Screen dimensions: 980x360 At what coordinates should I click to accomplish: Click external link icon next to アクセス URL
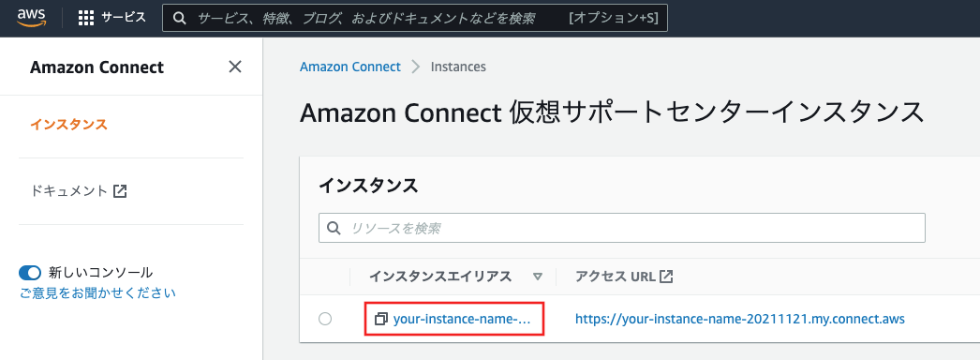(x=667, y=277)
